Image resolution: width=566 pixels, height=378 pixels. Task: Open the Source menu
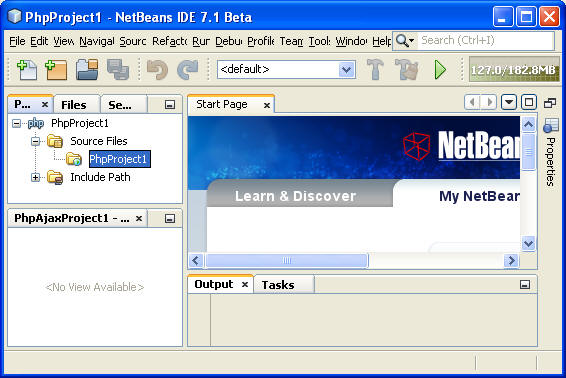tap(133, 41)
